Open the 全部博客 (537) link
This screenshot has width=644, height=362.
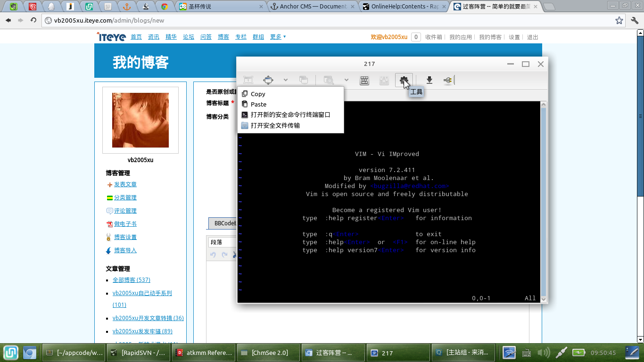pos(132,280)
